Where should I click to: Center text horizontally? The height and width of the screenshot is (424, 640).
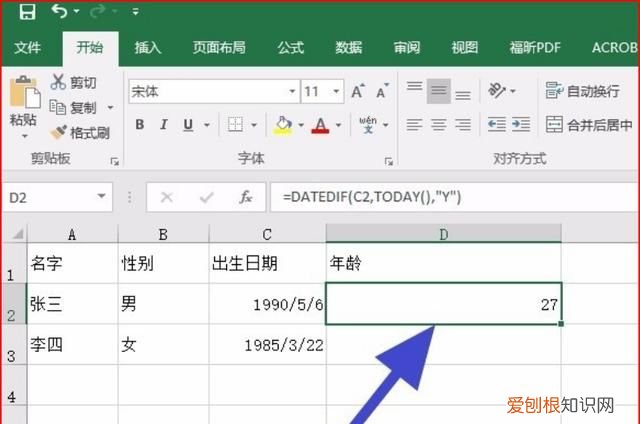coord(439,124)
